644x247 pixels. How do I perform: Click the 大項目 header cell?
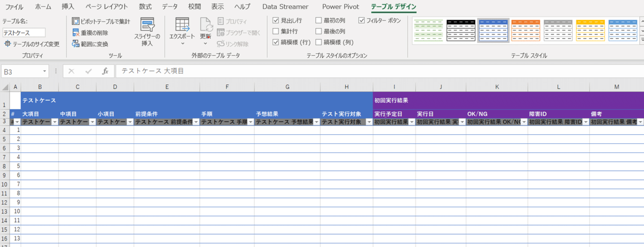pos(40,114)
